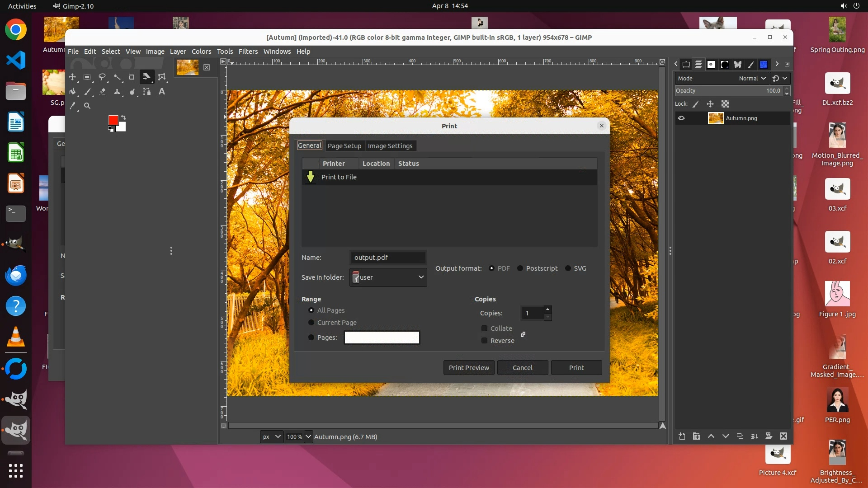Open the Thunderbird mail dock icon
This screenshot has height=488, width=868.
click(x=16, y=275)
